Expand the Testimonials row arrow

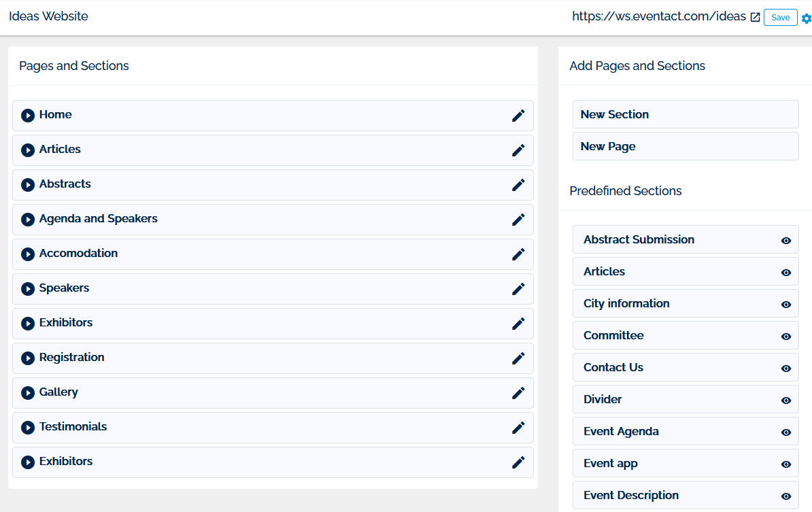[x=28, y=428]
